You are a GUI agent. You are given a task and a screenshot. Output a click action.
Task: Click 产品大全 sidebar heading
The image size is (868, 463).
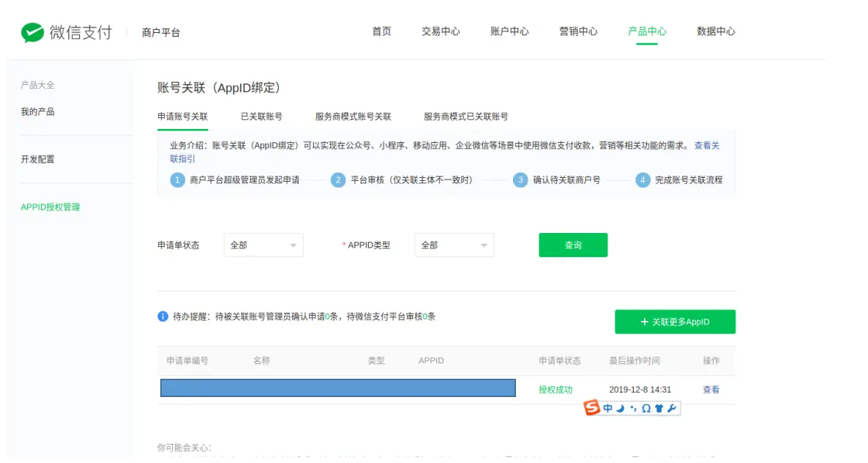point(37,85)
